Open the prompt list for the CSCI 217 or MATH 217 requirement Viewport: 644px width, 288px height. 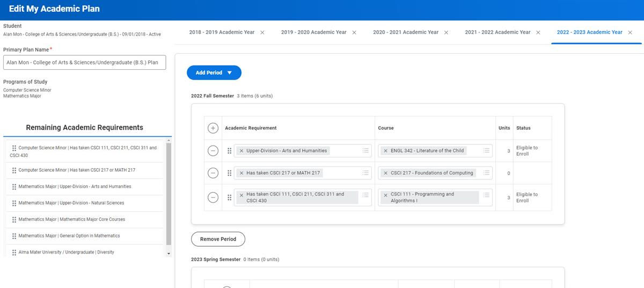click(x=365, y=173)
